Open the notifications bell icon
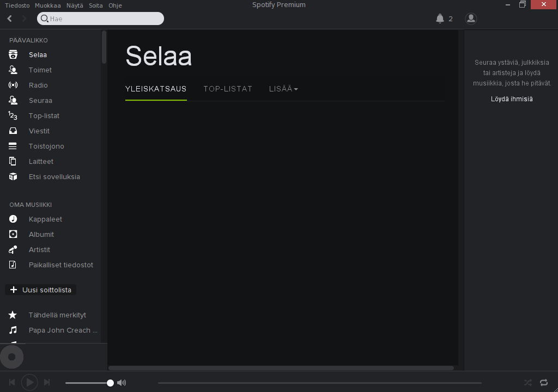The width and height of the screenshot is (558, 392). [440, 19]
